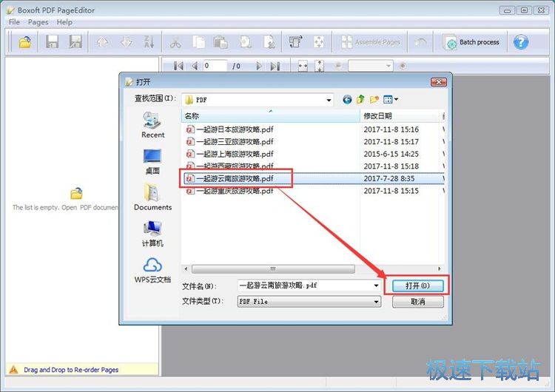The width and height of the screenshot is (555, 392).
Task: Click the scrollbar left arrow in file list
Action: 186,269
